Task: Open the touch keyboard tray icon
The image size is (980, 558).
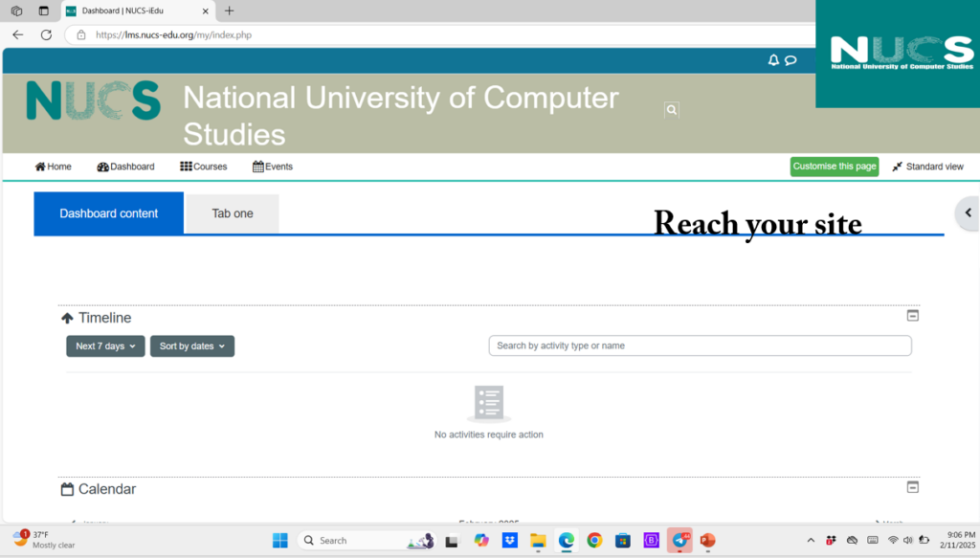Action: pos(873,541)
